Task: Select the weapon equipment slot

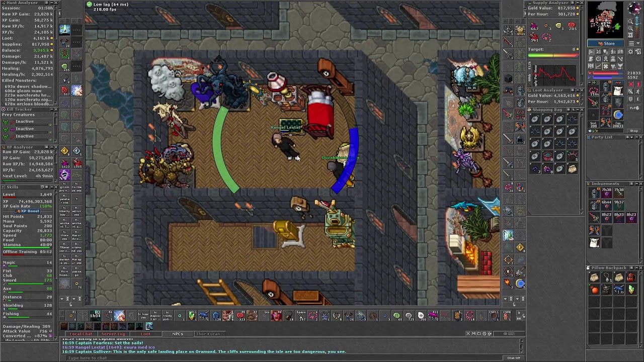Action: tap(593, 103)
